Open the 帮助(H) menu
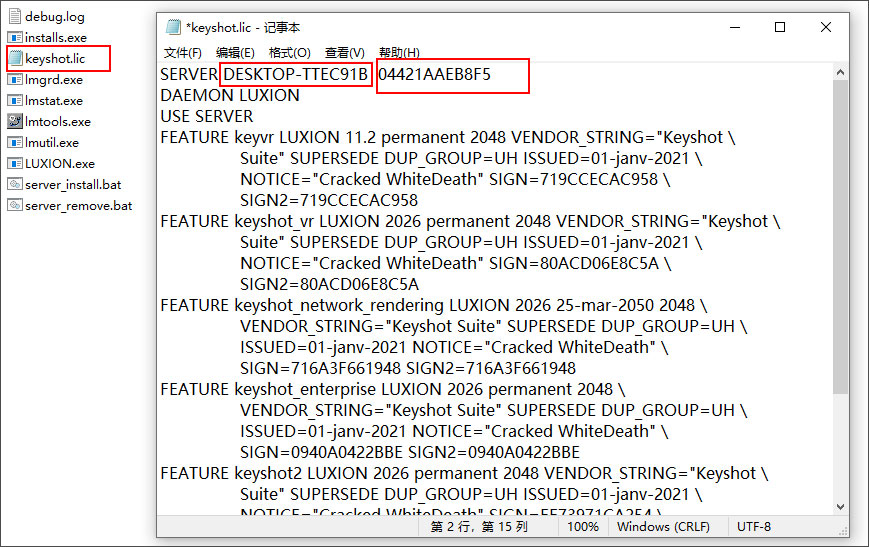 pyautogui.click(x=399, y=53)
